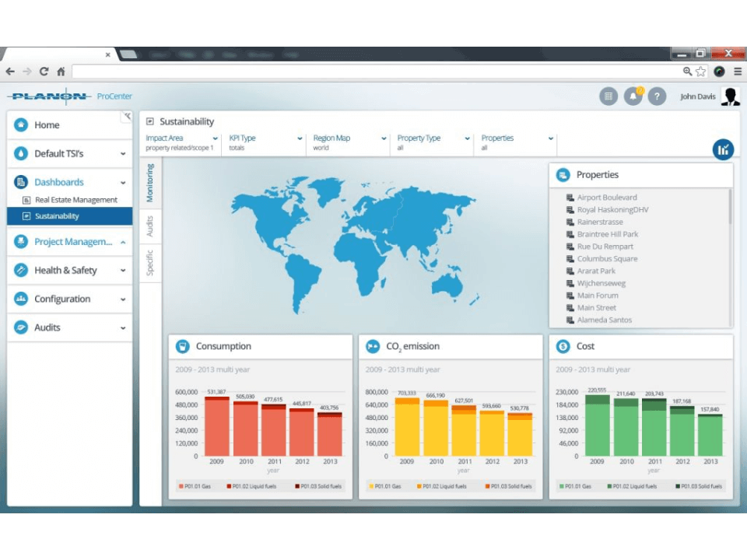This screenshot has width=747, height=560.
Task: Open the notifications bell icon
Action: coord(634,96)
